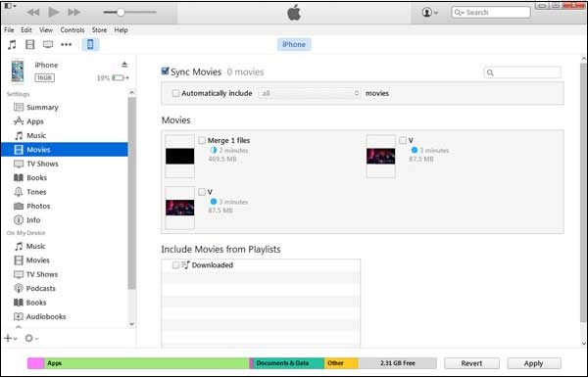Show more libraries with the three dots
The width and height of the screenshot is (588, 378).
[x=67, y=45]
